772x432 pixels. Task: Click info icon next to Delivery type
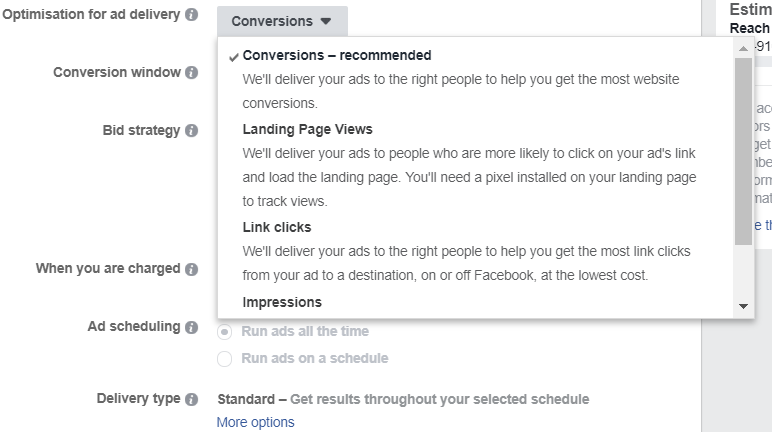pos(191,399)
